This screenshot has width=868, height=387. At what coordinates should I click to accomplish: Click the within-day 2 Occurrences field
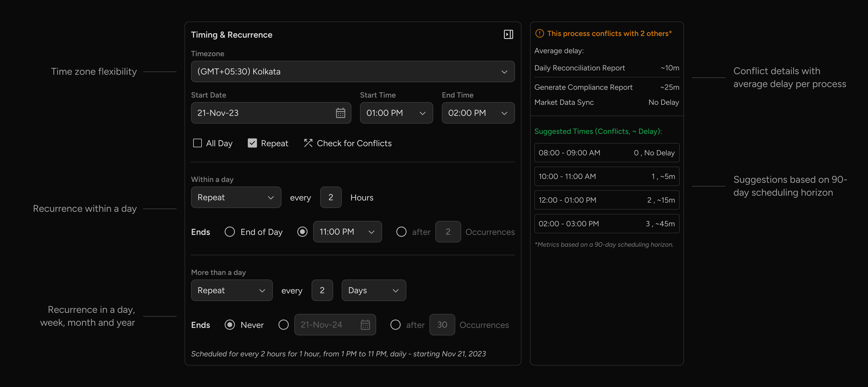(448, 231)
